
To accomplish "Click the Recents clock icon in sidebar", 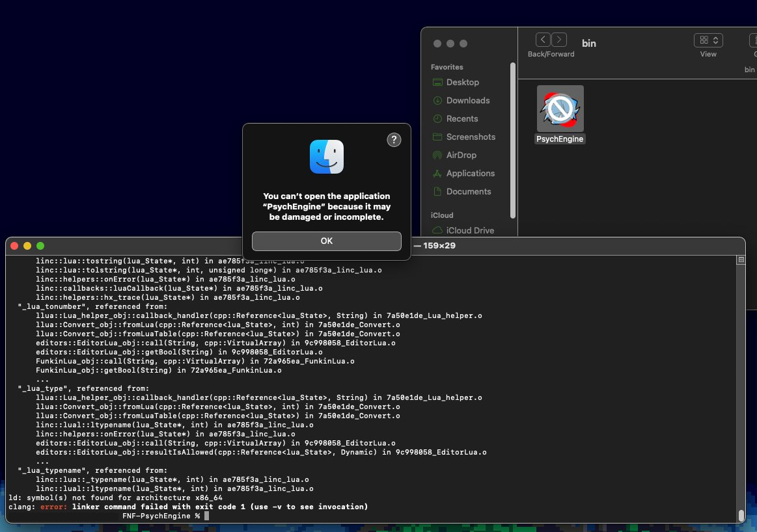I will [437, 118].
